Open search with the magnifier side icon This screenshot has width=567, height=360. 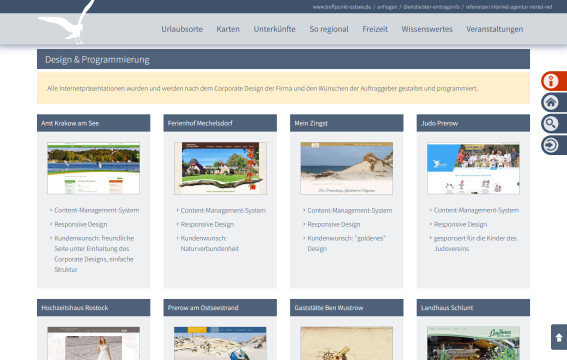click(x=554, y=124)
